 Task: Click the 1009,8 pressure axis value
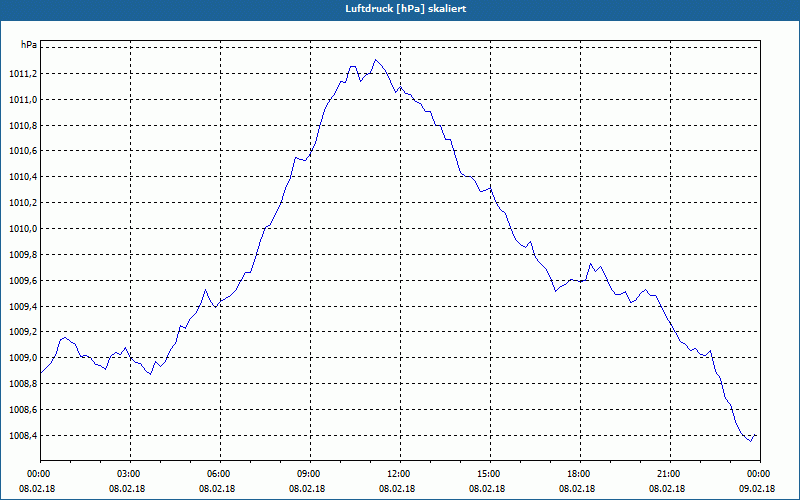pyautogui.click(x=23, y=255)
